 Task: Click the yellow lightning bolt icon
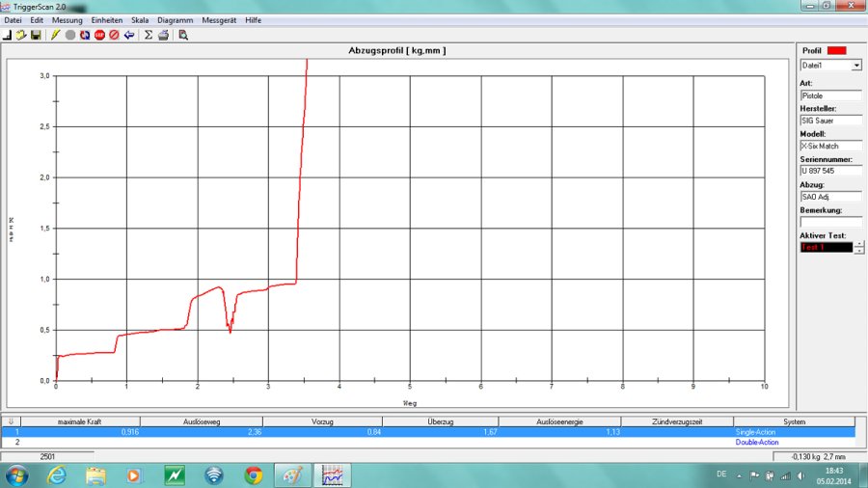(x=56, y=35)
